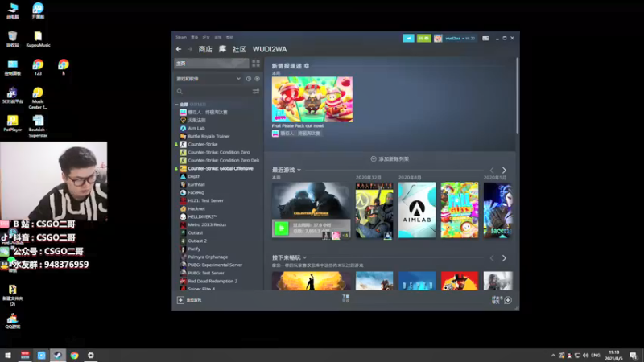Select Metro 2033 Redux in the list
The image size is (644, 362).
[207, 225]
